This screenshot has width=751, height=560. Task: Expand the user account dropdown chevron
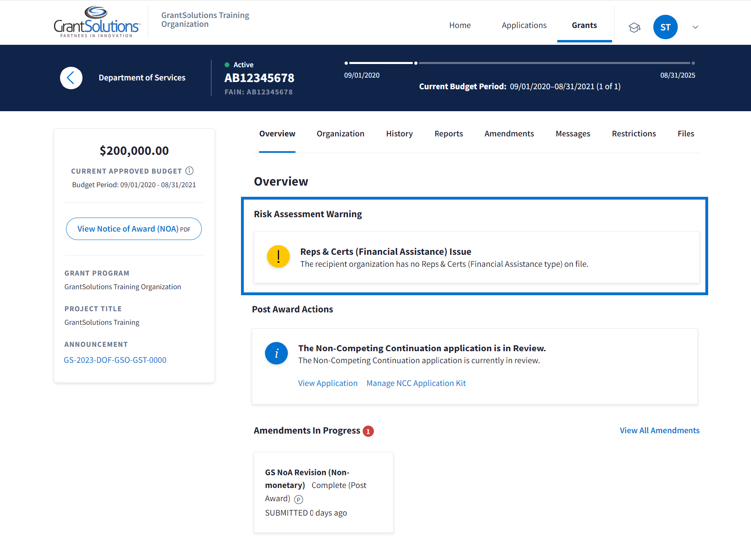(695, 27)
